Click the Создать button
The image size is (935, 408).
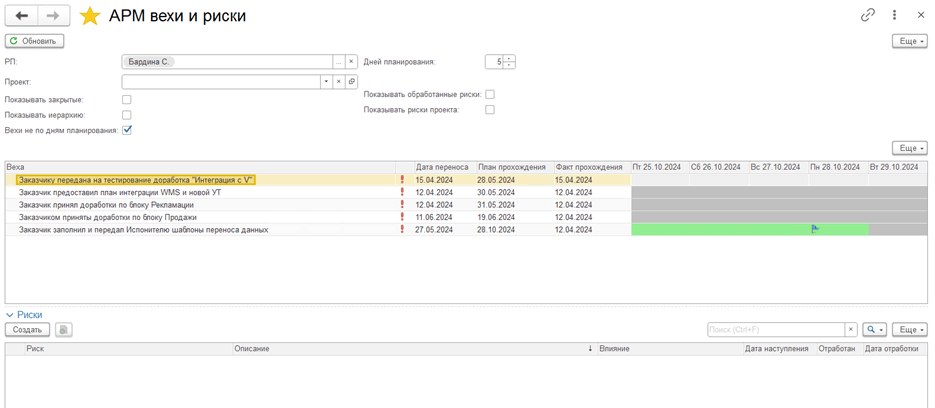[27, 329]
